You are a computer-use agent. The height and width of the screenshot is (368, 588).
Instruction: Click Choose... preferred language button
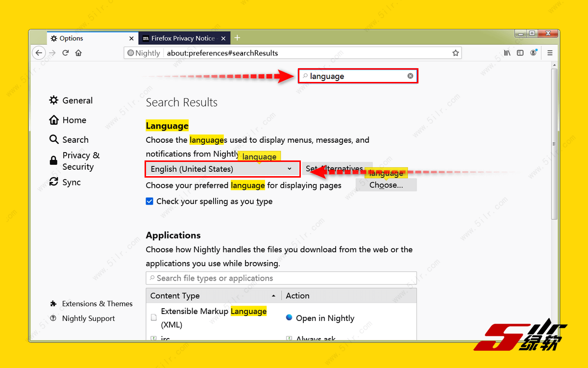coord(386,185)
